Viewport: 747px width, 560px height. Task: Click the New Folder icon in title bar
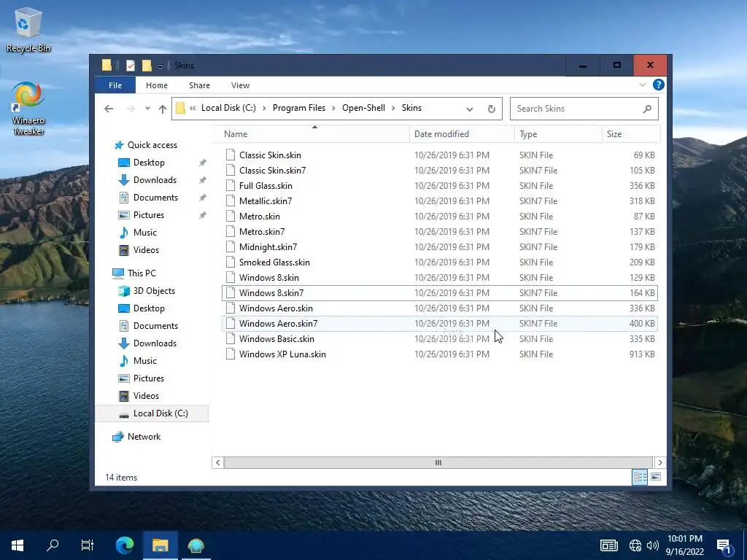[x=147, y=66]
